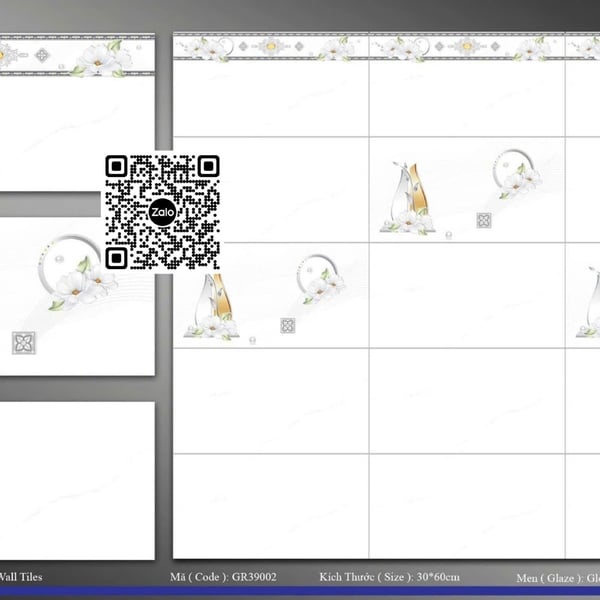Click the QR code's top-left finder square
600x600 pixels.
click(x=116, y=167)
